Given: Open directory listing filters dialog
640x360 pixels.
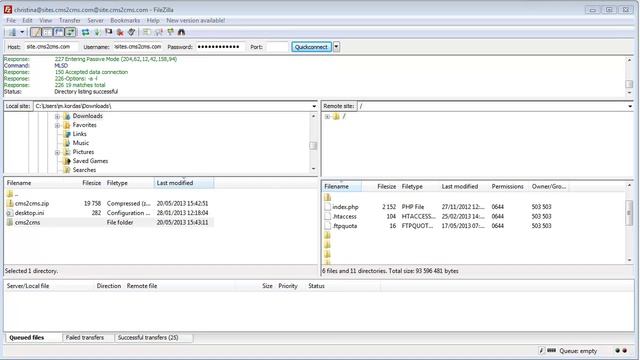Looking at the screenshot, I should coord(147,32).
